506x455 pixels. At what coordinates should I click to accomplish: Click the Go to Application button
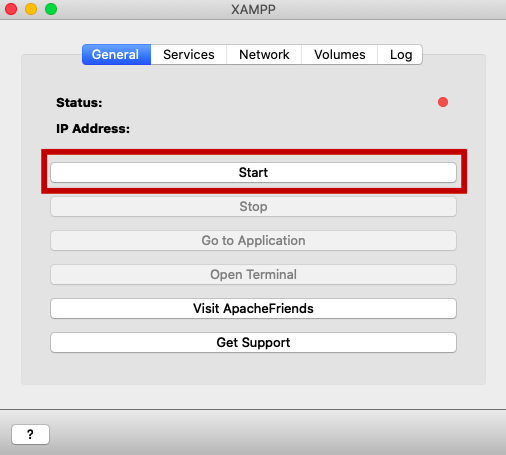coord(253,240)
